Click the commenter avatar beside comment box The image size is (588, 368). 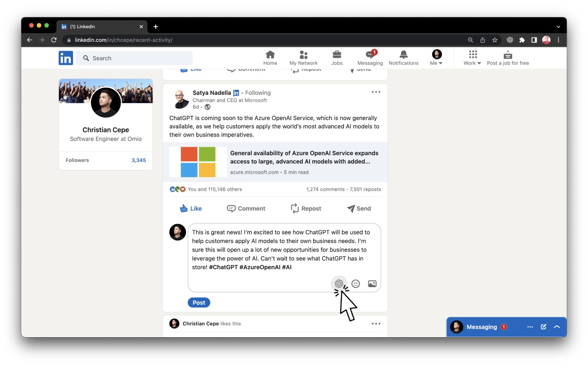178,232
